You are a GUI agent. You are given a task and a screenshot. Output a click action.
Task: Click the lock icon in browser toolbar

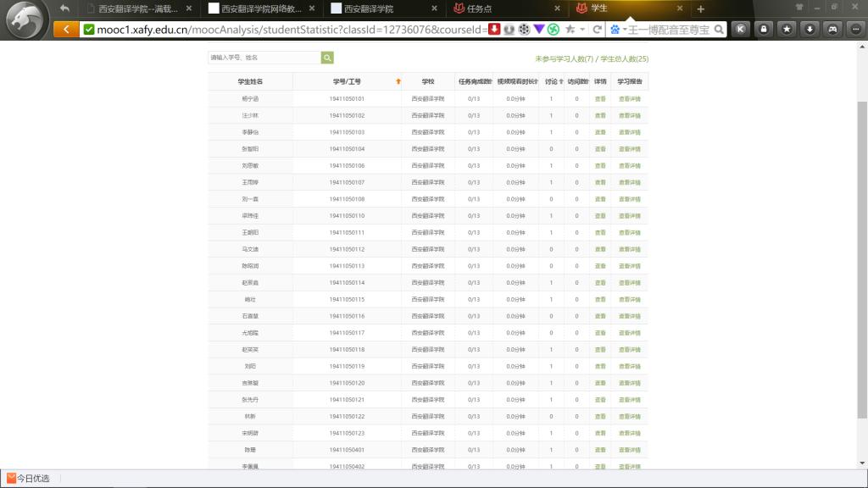764,30
